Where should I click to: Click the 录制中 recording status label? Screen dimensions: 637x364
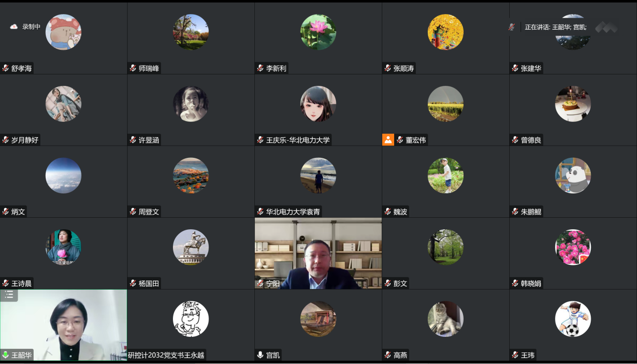[31, 27]
